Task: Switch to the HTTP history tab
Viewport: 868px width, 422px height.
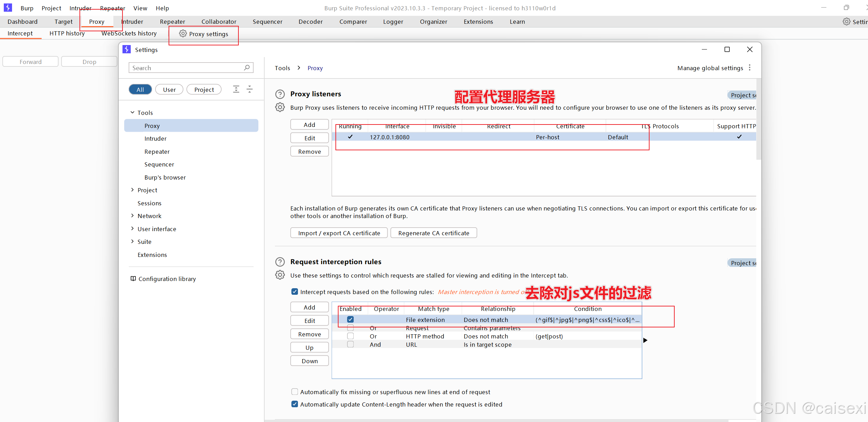Action: 67,33
